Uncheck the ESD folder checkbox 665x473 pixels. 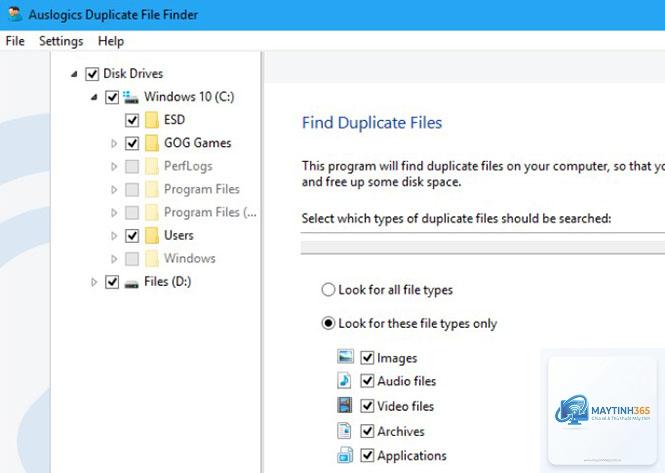click(x=132, y=120)
